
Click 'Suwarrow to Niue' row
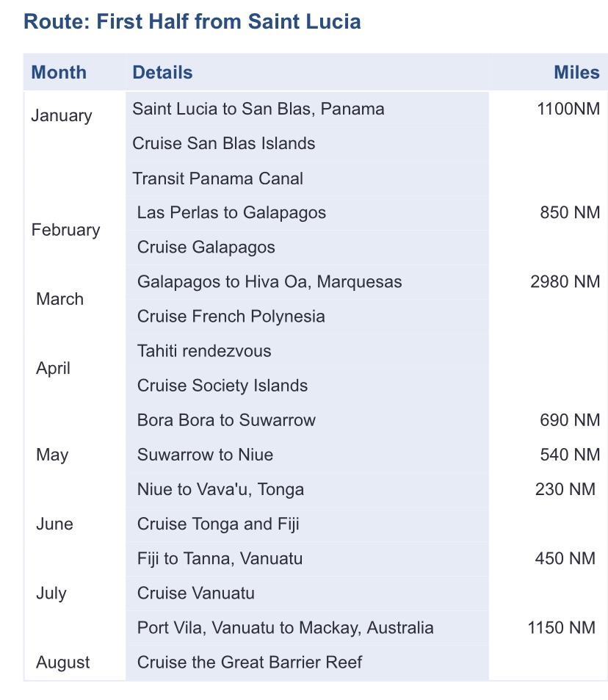click(x=205, y=455)
